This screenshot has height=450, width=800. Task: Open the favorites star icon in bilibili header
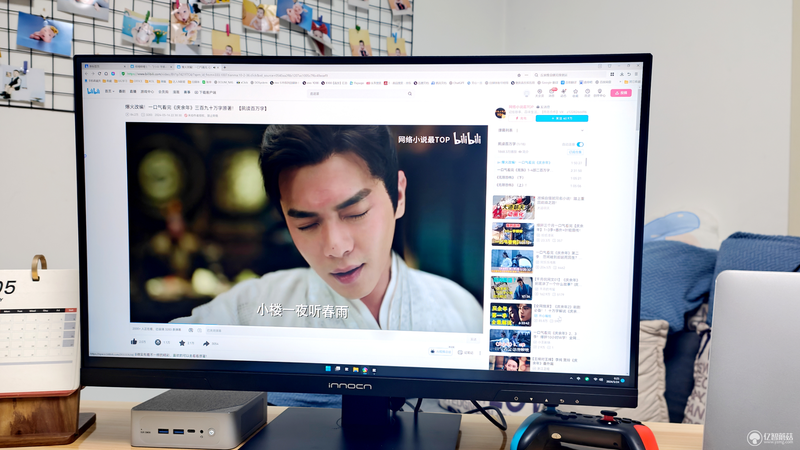575,92
